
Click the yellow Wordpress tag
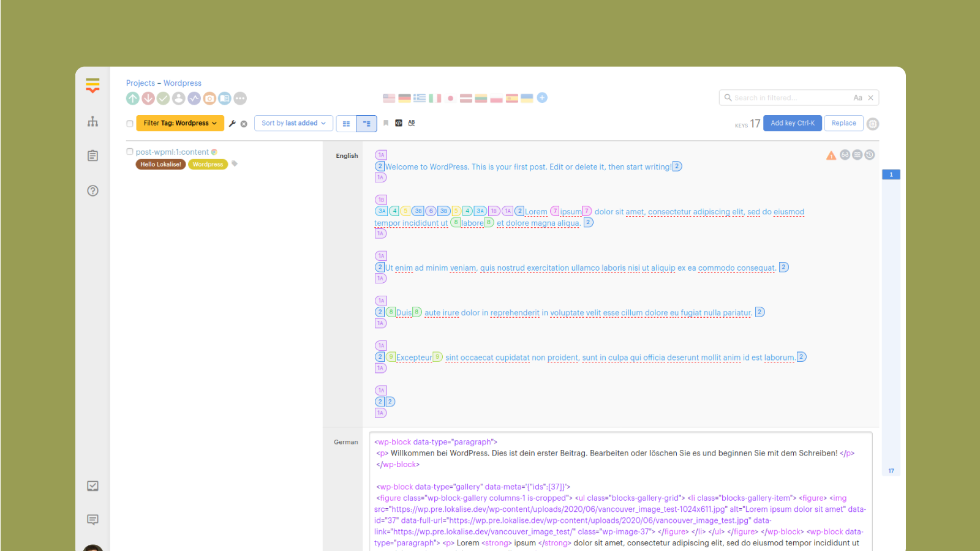coord(208,164)
